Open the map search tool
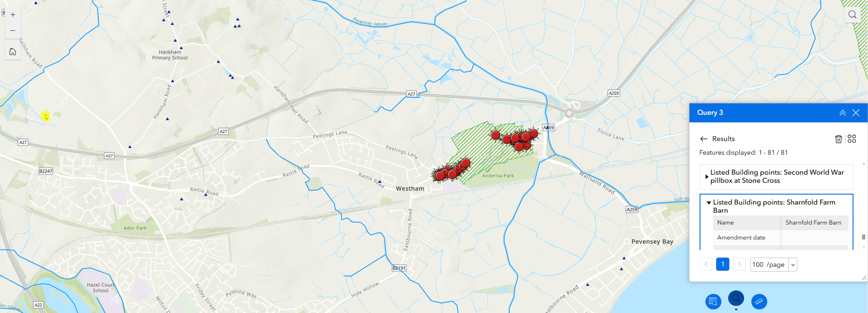The image size is (868, 313). tap(852, 15)
